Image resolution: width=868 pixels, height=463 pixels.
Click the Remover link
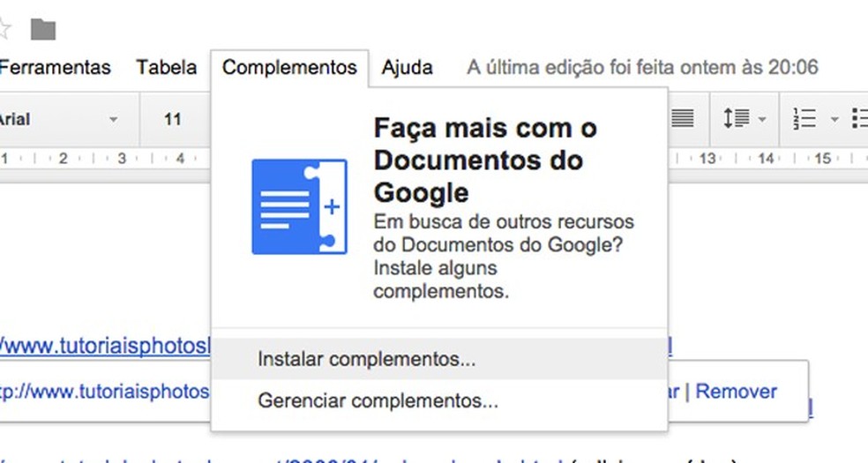click(x=737, y=392)
